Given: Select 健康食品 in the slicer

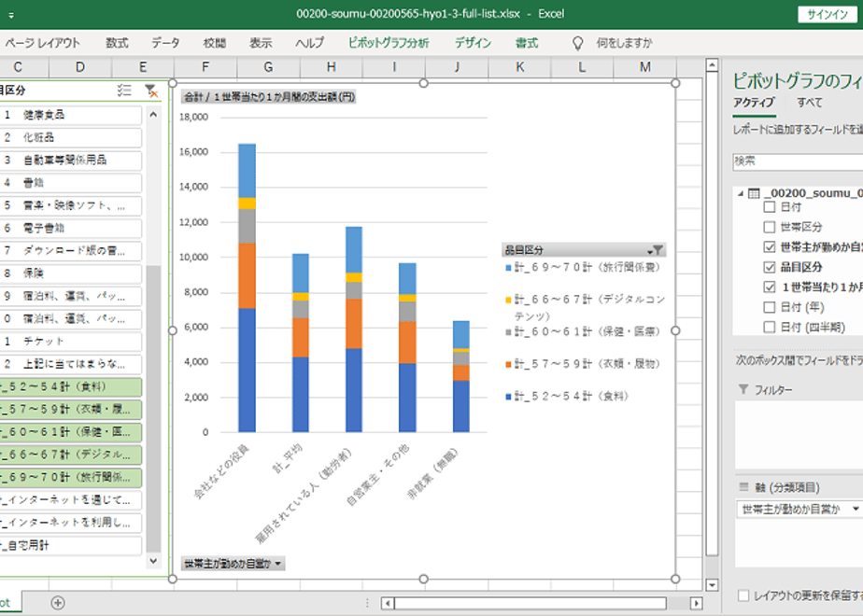Looking at the screenshot, I should [x=70, y=115].
